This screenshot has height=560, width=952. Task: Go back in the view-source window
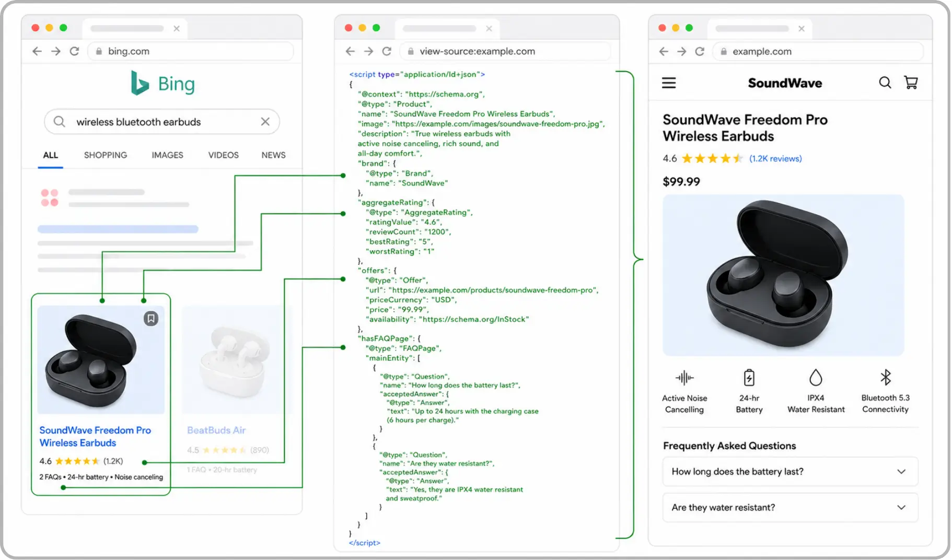coord(350,51)
